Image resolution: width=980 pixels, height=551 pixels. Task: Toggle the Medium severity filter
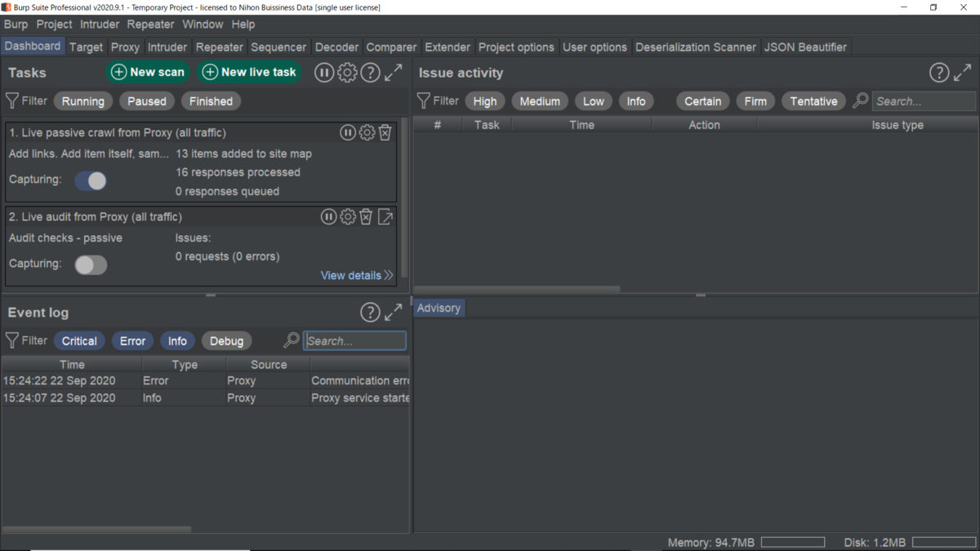540,101
